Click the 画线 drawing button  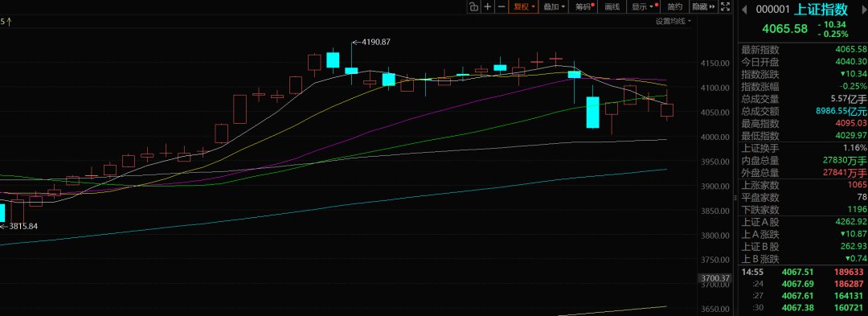pos(612,6)
